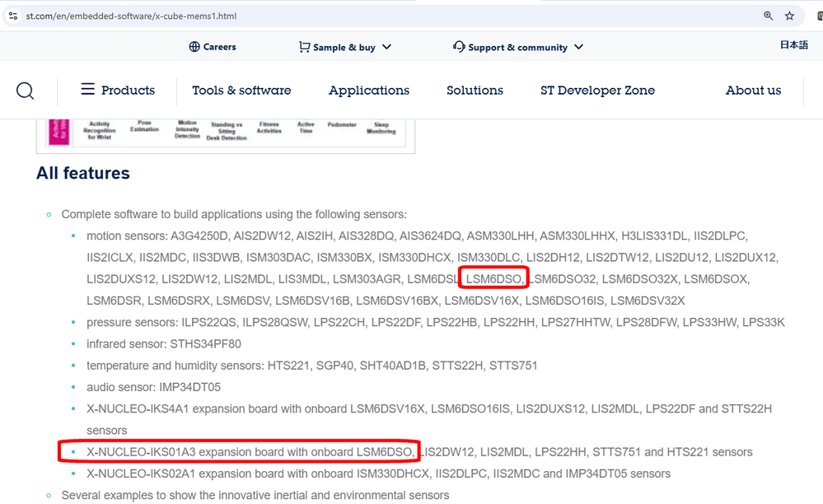The height and width of the screenshot is (504, 823).
Task: Open the Tools & software menu
Action: click(x=241, y=91)
